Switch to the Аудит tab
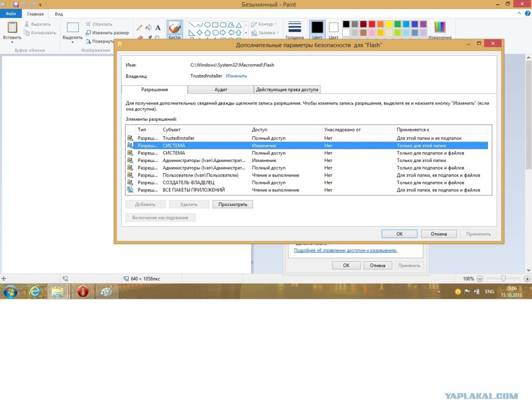Image resolution: width=532 pixels, height=412 pixels. [x=221, y=90]
